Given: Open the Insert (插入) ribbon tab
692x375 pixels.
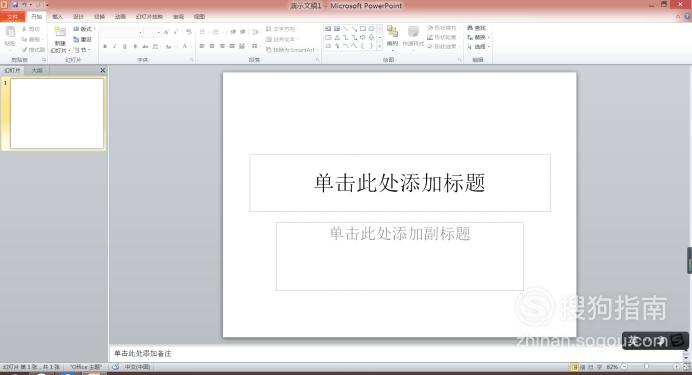Looking at the screenshot, I should tap(58, 16).
